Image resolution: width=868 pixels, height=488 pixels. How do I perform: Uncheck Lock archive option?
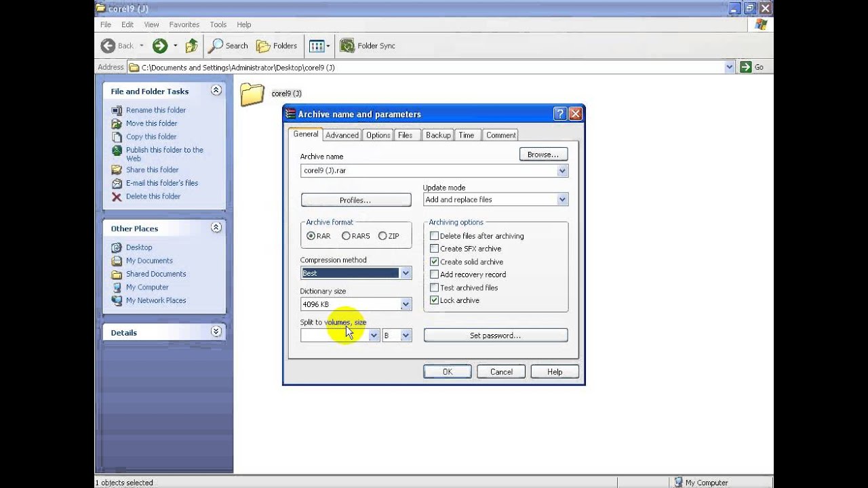435,300
